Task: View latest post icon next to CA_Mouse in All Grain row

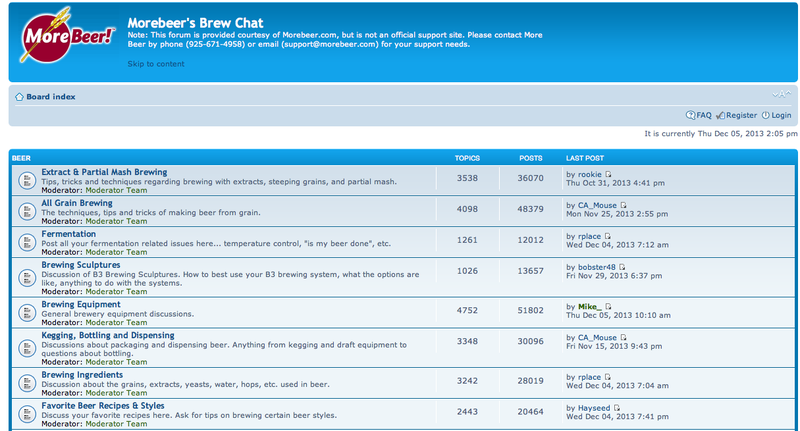Action: coord(623,205)
